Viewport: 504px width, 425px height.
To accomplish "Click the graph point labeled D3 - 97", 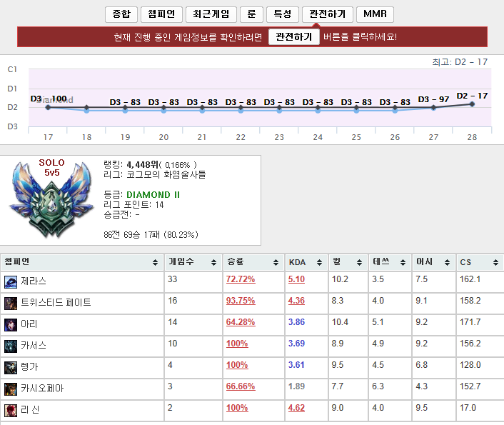I will [x=433, y=107].
